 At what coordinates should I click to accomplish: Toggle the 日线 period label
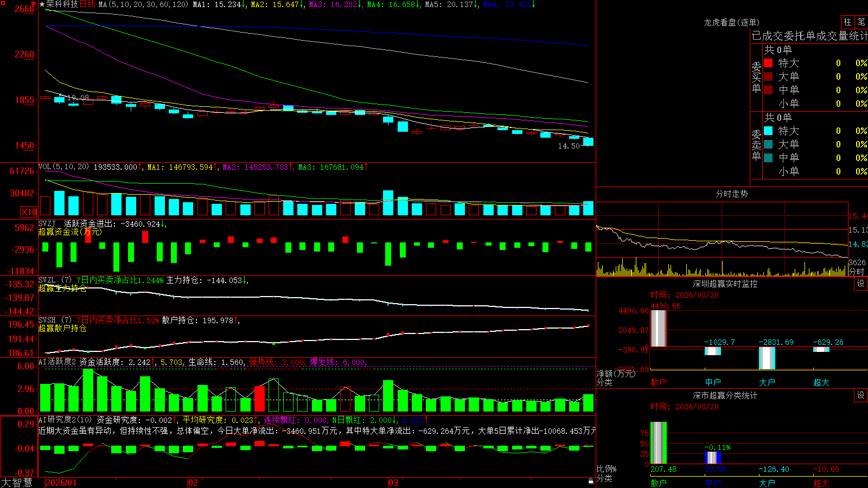87,4
